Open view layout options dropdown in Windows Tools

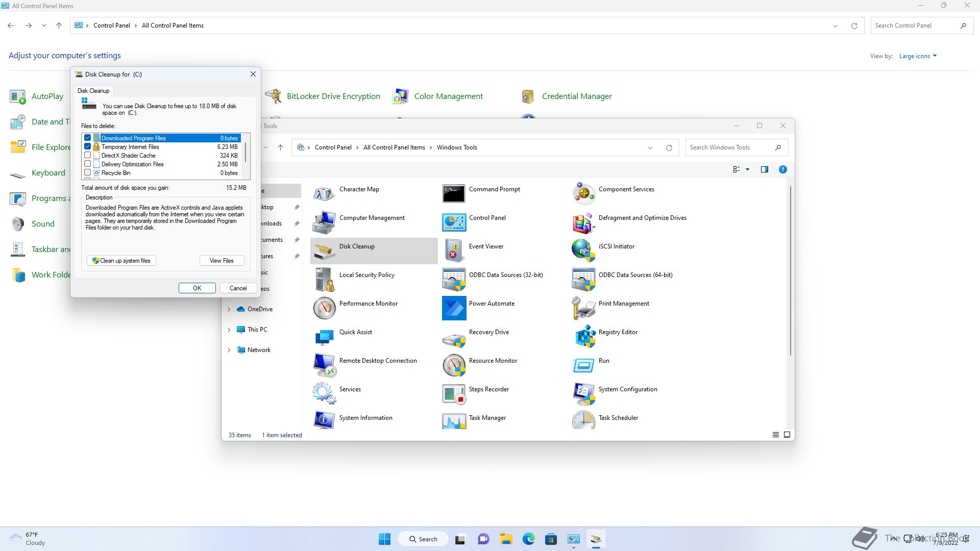747,169
